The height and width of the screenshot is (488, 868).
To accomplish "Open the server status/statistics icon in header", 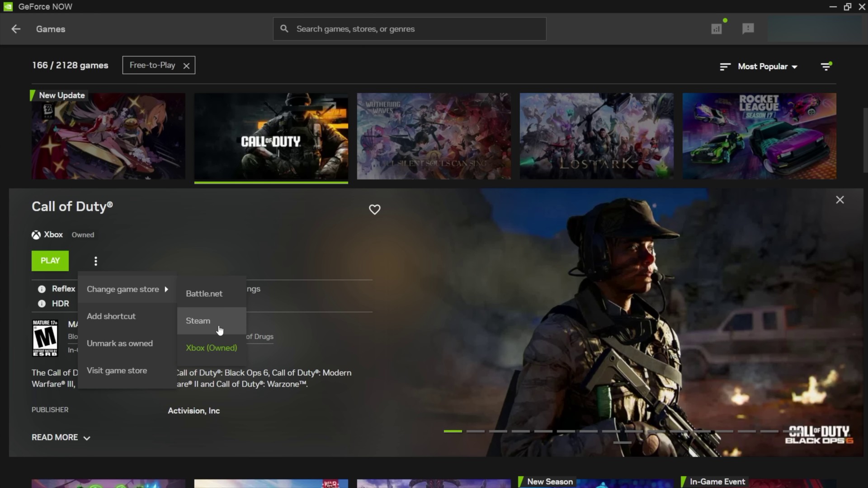I will tap(716, 28).
